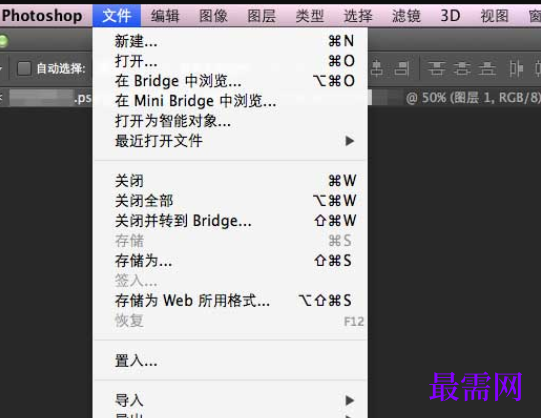Choose 新建... from the file menu

230,41
